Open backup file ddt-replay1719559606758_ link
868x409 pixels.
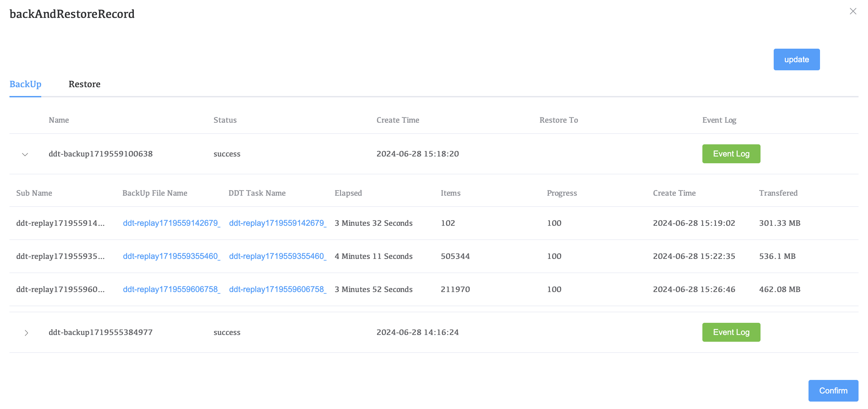[171, 289]
